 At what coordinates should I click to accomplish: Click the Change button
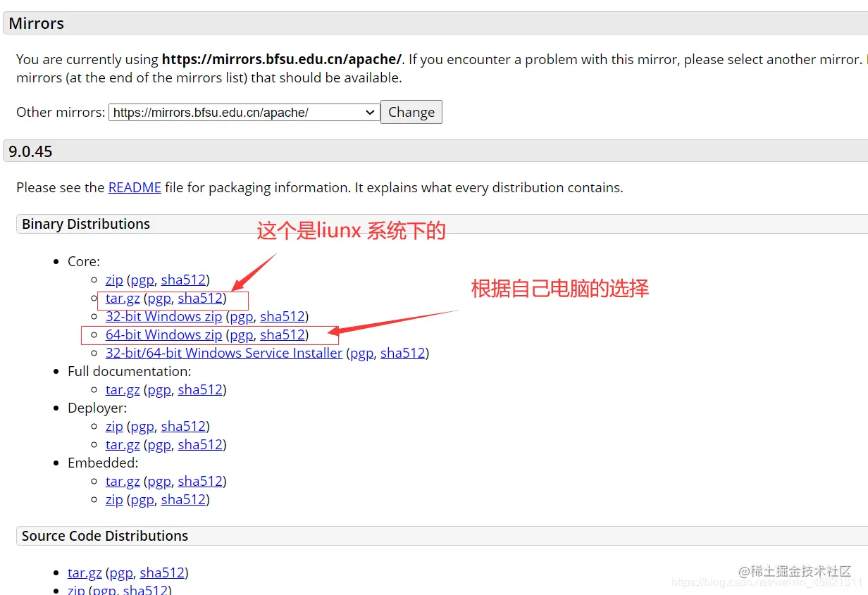411,112
